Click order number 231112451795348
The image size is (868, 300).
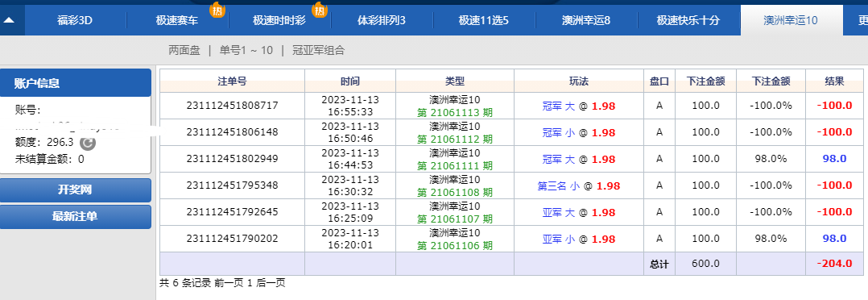click(232, 185)
